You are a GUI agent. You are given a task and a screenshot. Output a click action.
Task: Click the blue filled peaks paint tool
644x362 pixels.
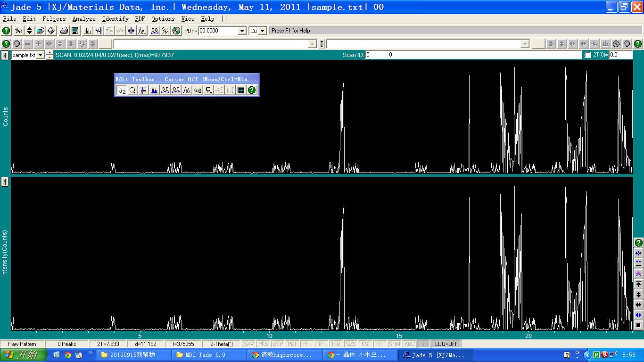coord(154,90)
